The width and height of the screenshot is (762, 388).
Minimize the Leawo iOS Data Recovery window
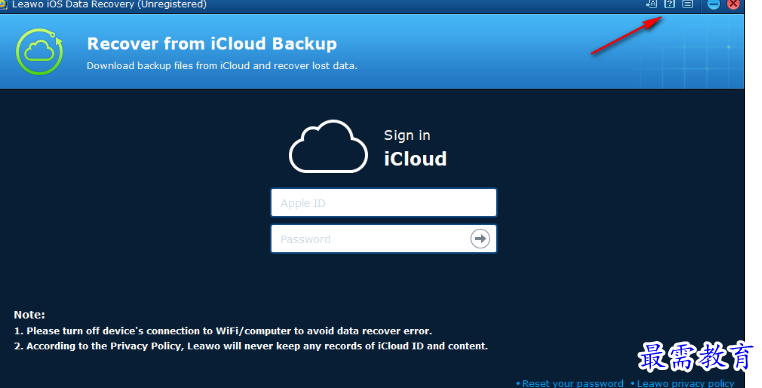pos(713,4)
